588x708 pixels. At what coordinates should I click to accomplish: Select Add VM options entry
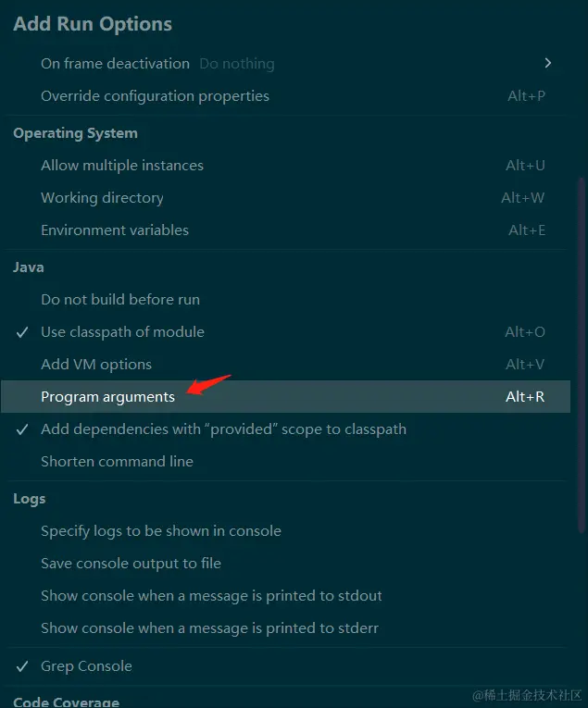point(96,365)
